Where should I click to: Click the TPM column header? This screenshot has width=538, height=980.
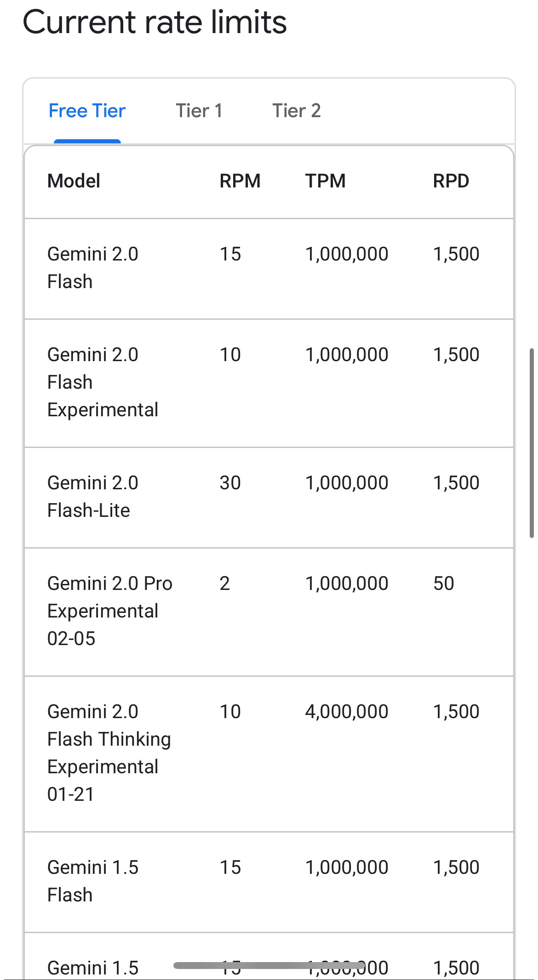pyautogui.click(x=325, y=181)
